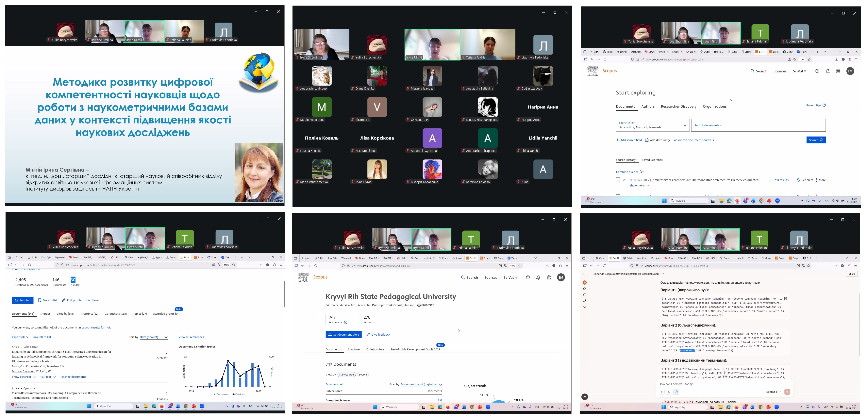Viewport: 868px width, 419px height.
Task: Click the Claude send message arrow button
Action: (x=787, y=392)
